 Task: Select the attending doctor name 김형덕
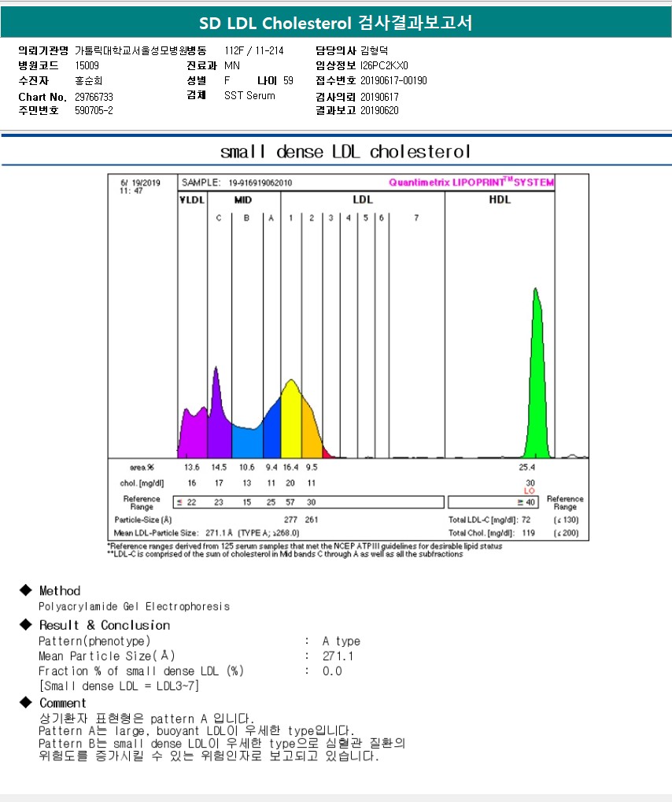pyautogui.click(x=375, y=50)
